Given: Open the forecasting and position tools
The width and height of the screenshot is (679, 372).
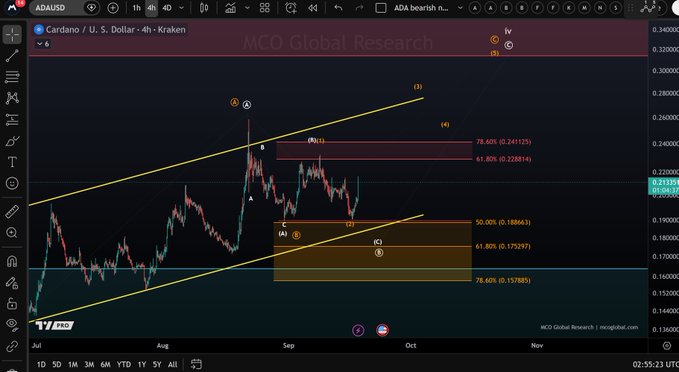Looking at the screenshot, I should [12, 120].
